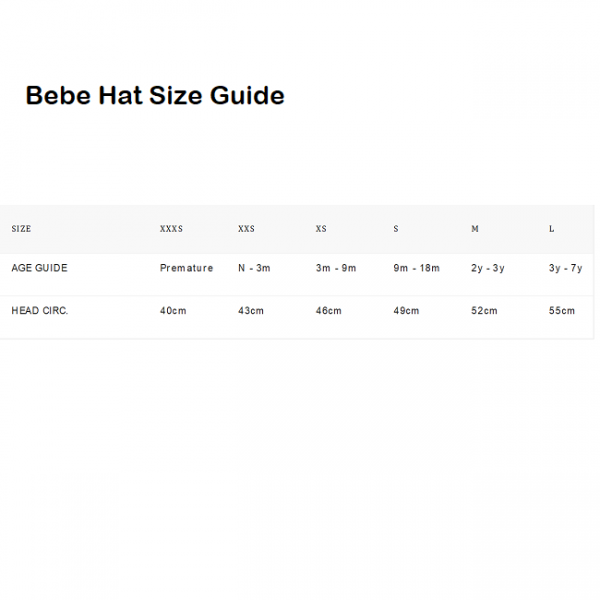
Task: Select the 52cm head circumference cell
Action: point(484,310)
